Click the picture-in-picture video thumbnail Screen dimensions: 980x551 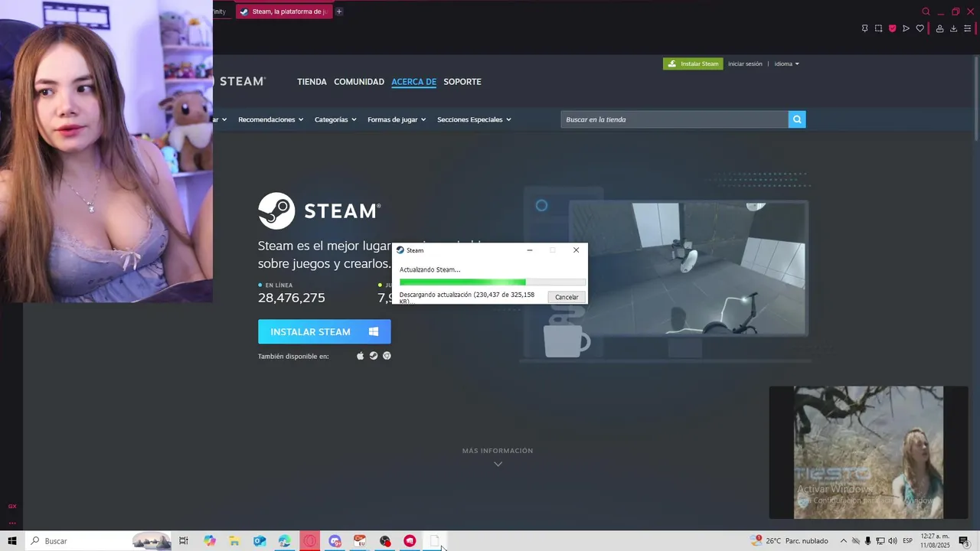click(x=868, y=452)
